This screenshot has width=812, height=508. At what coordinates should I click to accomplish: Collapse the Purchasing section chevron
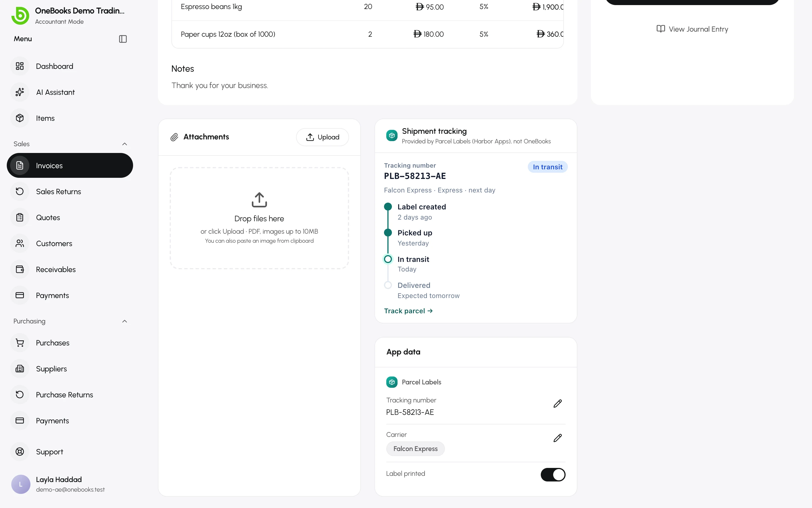coord(125,321)
